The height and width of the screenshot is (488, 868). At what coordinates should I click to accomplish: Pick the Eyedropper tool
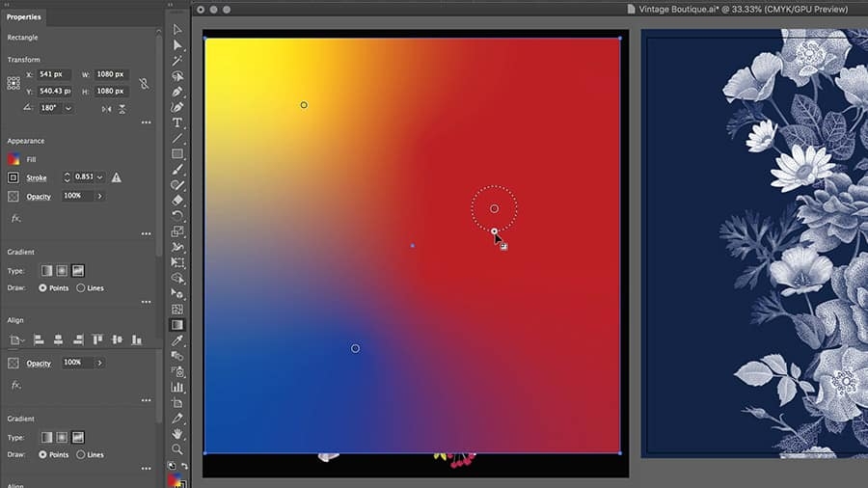point(177,340)
